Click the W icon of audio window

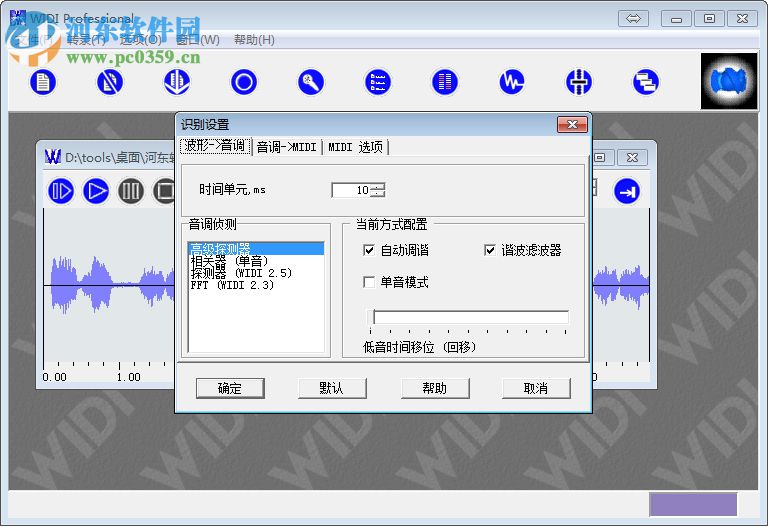click(x=52, y=157)
